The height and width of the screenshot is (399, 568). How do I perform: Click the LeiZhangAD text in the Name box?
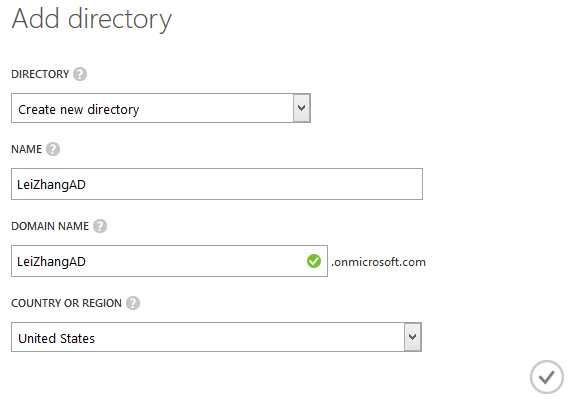[51, 185]
